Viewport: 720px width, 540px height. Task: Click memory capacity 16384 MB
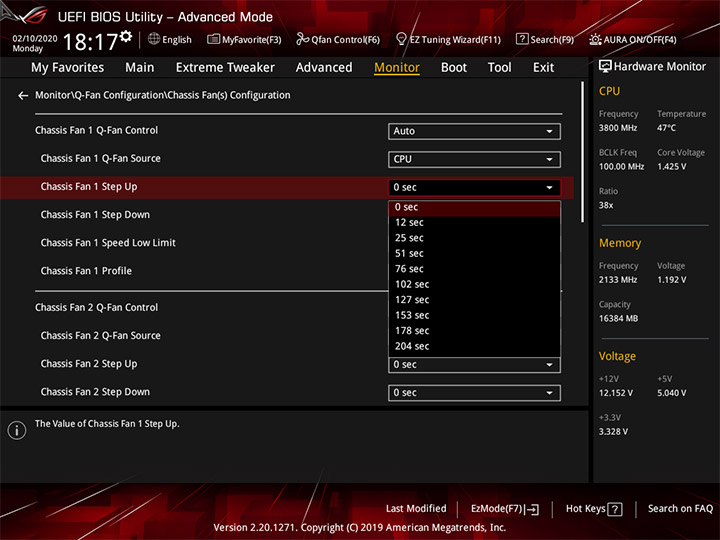(618, 319)
